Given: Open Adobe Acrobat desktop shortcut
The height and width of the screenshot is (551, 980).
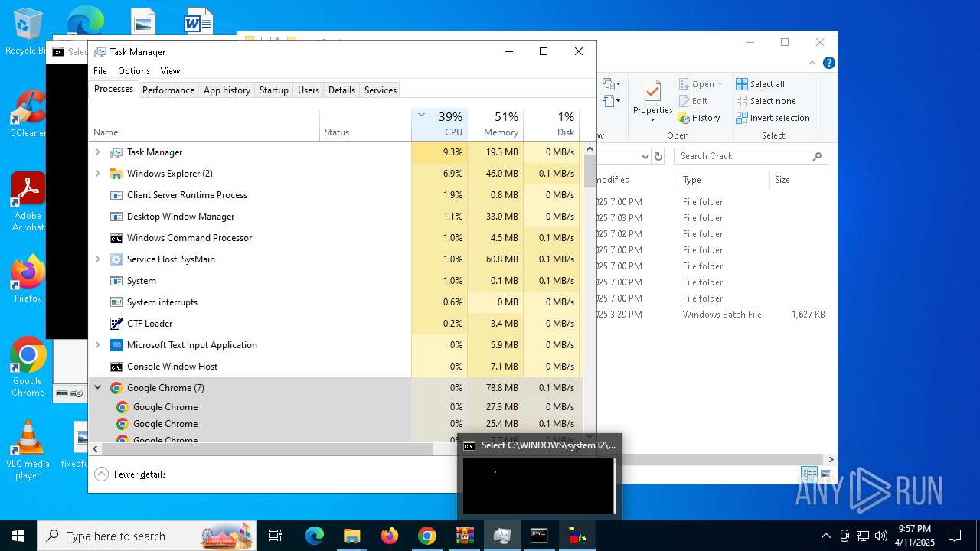Looking at the screenshot, I should [28, 202].
